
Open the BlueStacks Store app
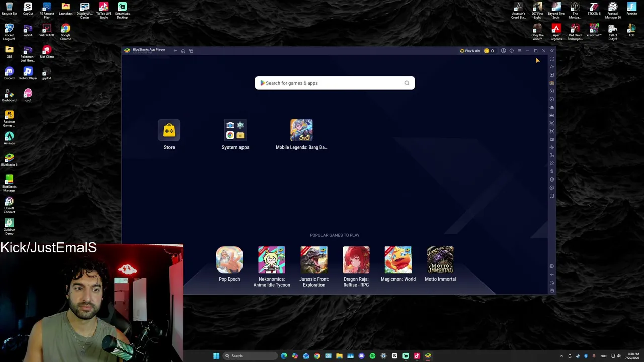point(169,131)
